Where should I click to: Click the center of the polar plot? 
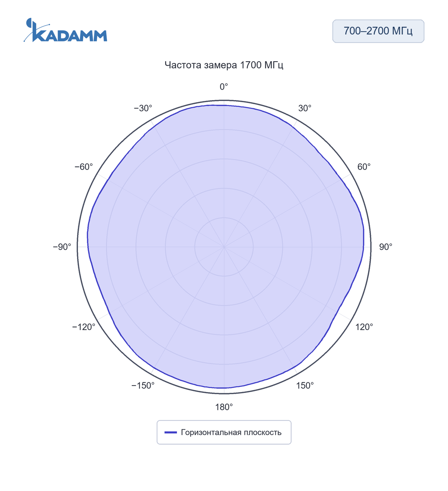tap(224, 247)
